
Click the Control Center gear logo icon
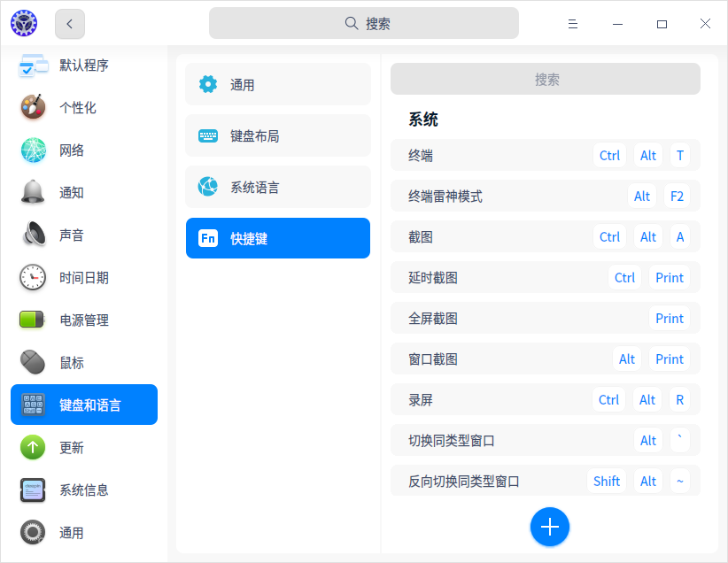pyautogui.click(x=24, y=23)
